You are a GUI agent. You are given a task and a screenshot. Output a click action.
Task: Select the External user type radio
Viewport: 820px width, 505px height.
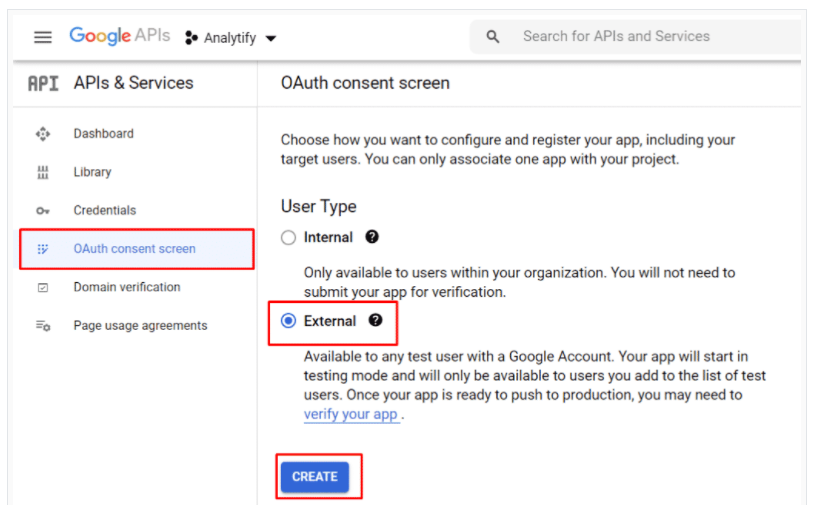(x=288, y=320)
